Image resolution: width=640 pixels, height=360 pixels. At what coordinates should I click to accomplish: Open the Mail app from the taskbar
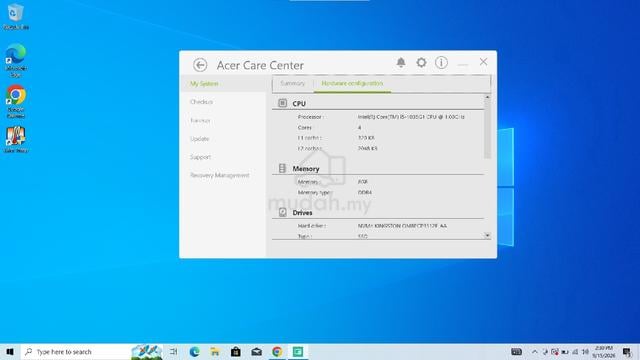coord(256,351)
